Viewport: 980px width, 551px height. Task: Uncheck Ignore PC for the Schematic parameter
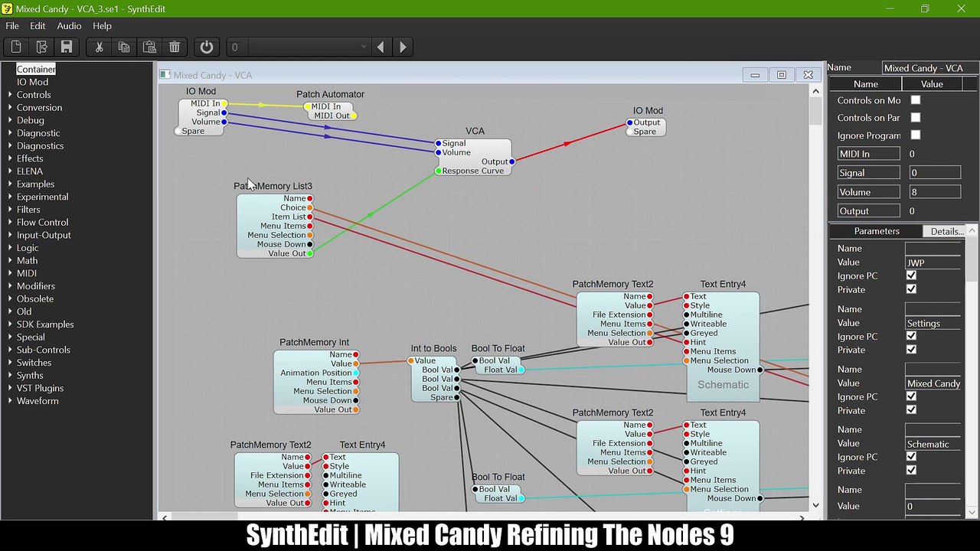911,457
